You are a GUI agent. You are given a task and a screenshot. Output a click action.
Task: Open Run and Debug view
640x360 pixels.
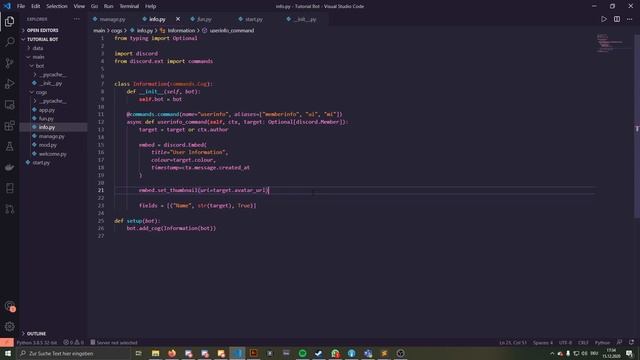pos(9,84)
